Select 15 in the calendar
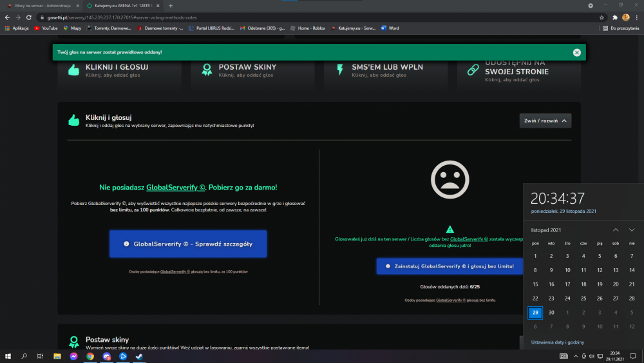Viewport: 644px width, 363px height. tap(535, 284)
